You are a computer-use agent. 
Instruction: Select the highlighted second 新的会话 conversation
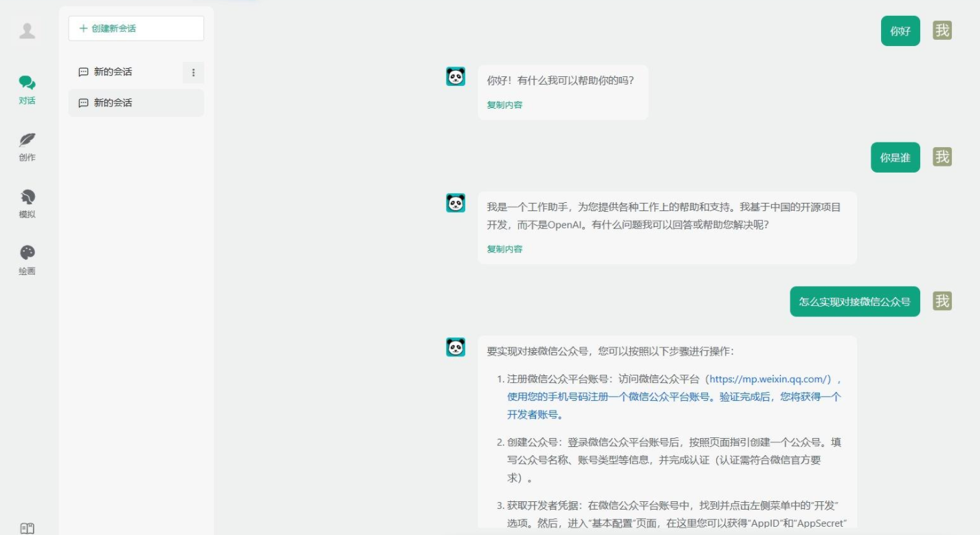pos(136,103)
